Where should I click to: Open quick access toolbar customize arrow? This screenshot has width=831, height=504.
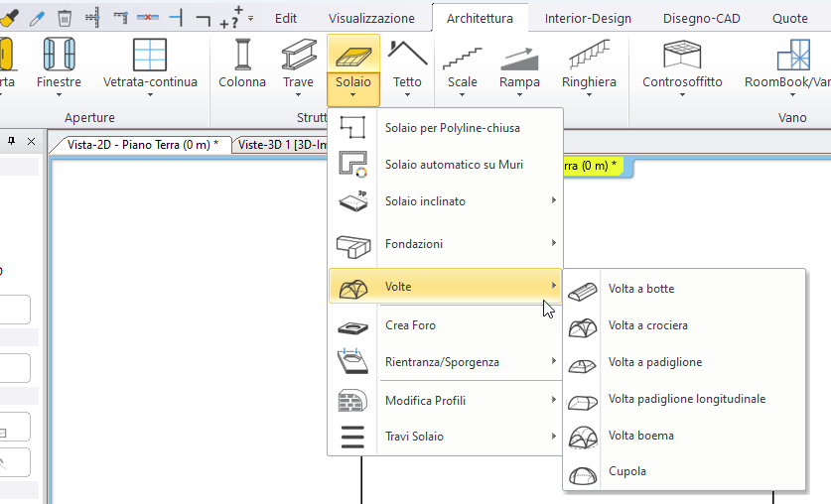pos(250,19)
